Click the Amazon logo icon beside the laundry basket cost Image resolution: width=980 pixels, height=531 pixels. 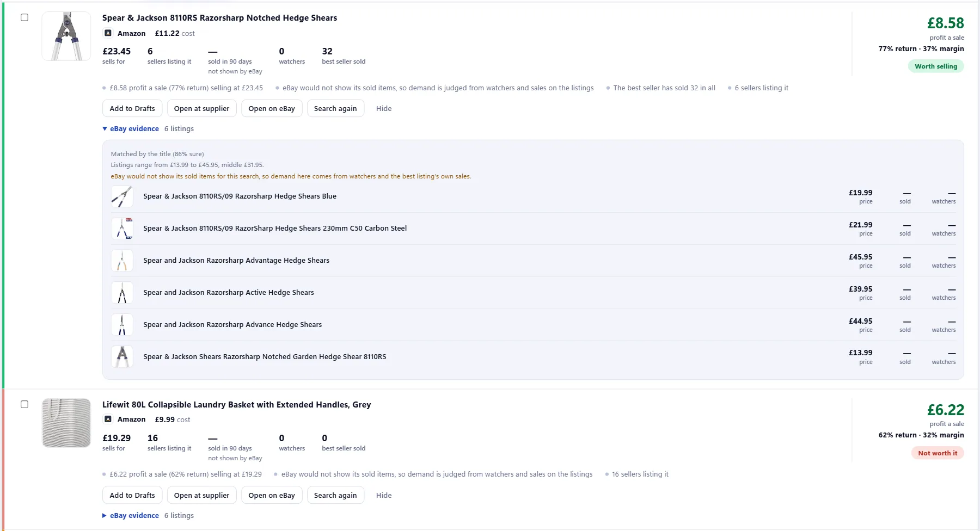108,419
